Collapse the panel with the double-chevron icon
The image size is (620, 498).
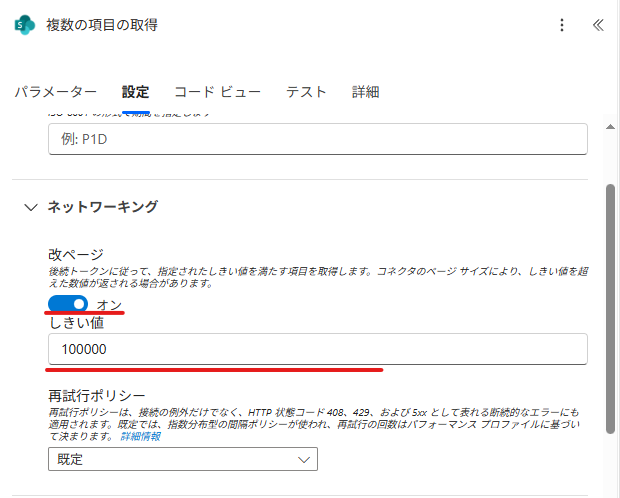(x=598, y=25)
